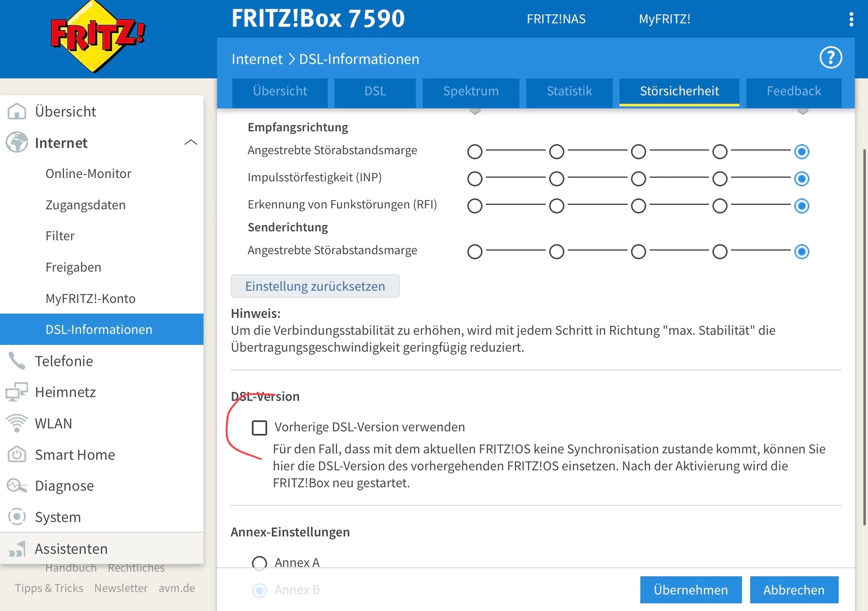
Task: Click the Smart Home icon
Action: (x=17, y=454)
